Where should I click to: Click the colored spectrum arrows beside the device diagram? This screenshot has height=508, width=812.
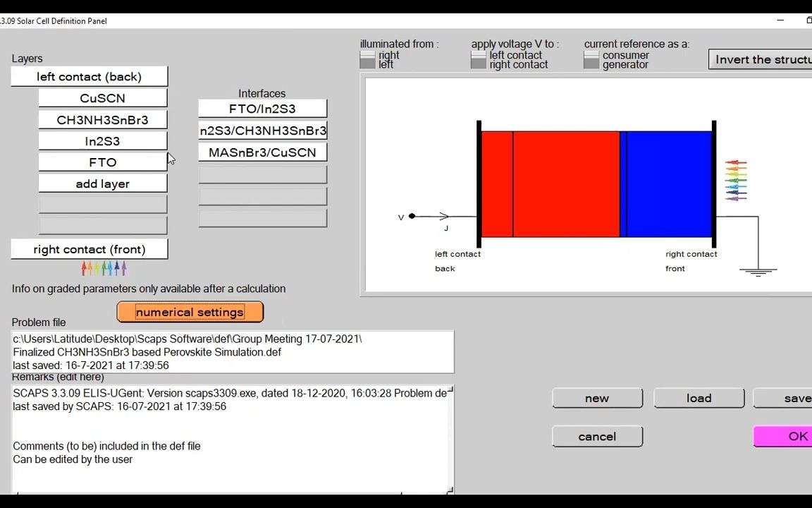point(736,179)
